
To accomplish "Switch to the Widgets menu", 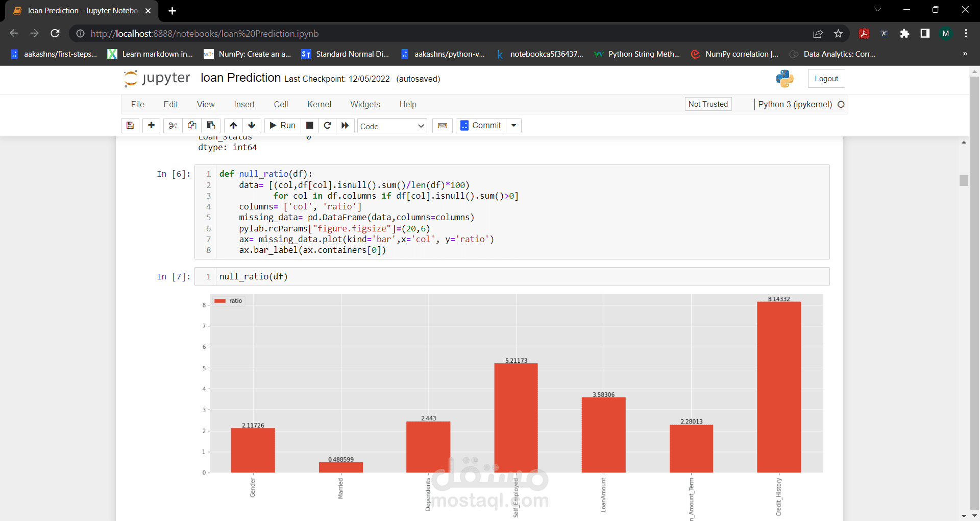I will tap(365, 104).
